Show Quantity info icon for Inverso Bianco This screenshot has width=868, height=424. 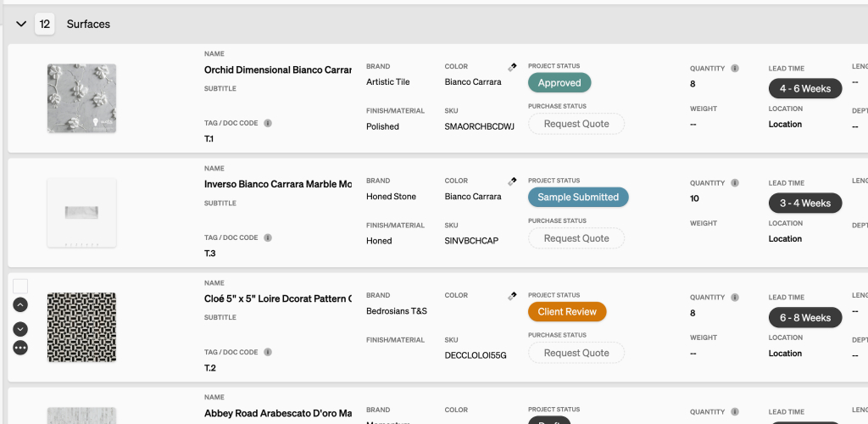pos(735,183)
